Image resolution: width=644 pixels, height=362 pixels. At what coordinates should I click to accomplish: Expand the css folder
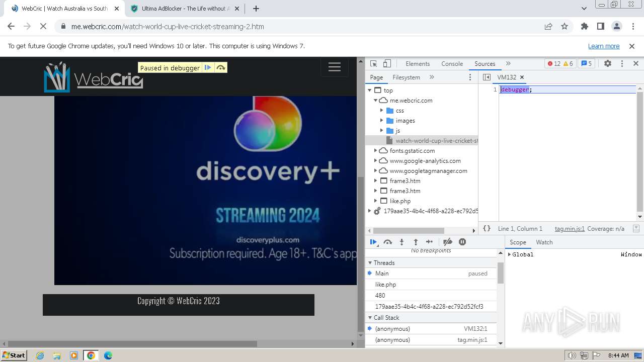pyautogui.click(x=382, y=111)
